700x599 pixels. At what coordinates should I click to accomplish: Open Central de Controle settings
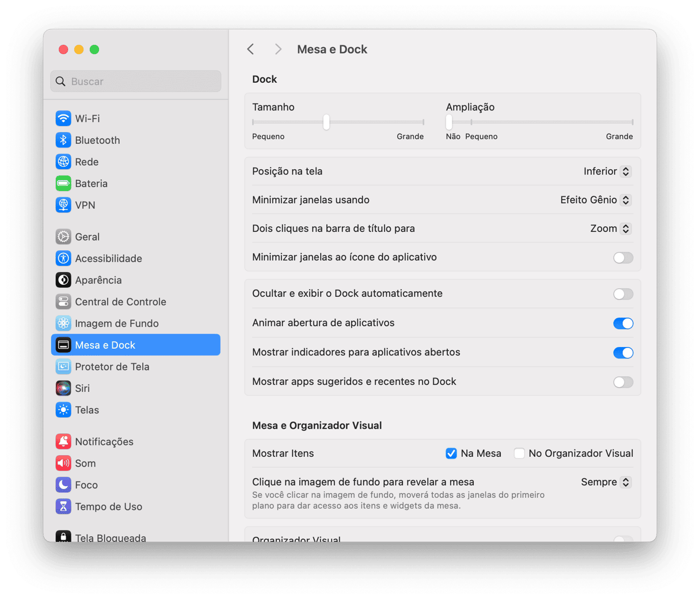(x=136, y=302)
